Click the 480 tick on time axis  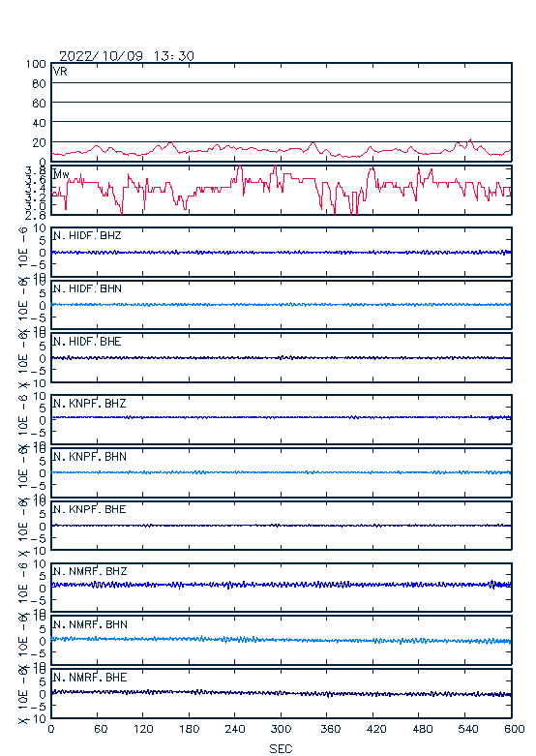pos(423,729)
